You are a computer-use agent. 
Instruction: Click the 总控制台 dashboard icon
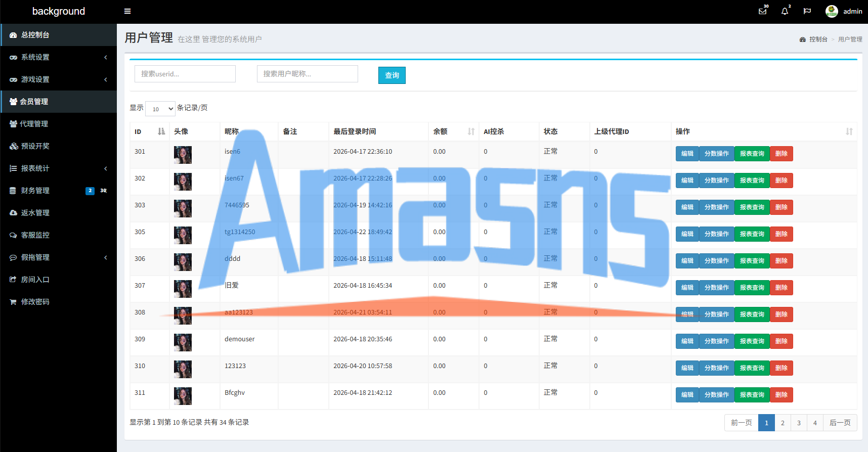coord(13,35)
